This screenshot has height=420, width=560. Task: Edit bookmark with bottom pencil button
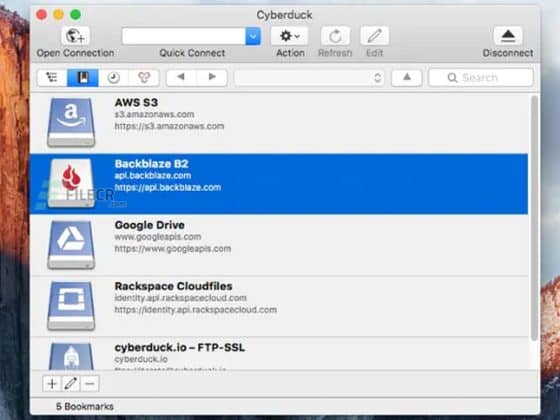pyautogui.click(x=71, y=384)
